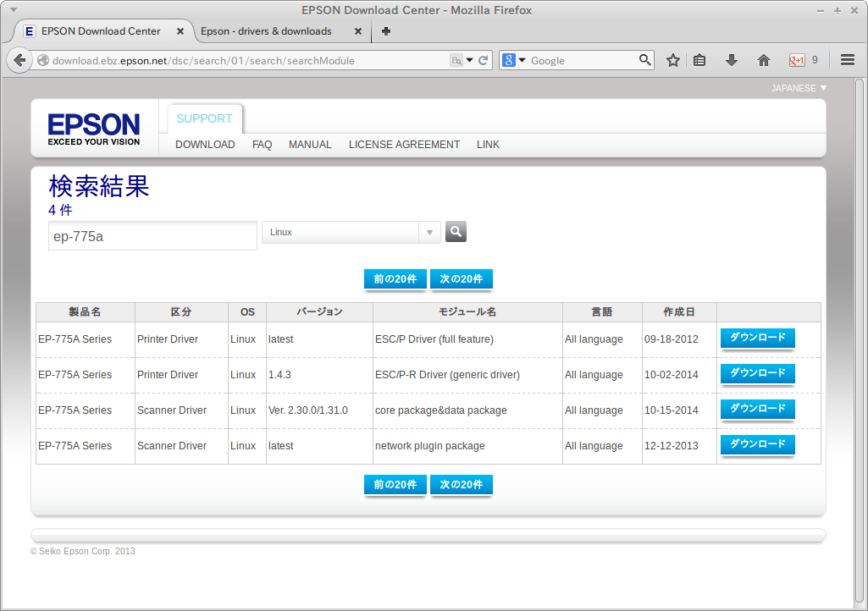The width and height of the screenshot is (868, 611).
Task: Click the EPSON logo
Action: tap(93, 129)
